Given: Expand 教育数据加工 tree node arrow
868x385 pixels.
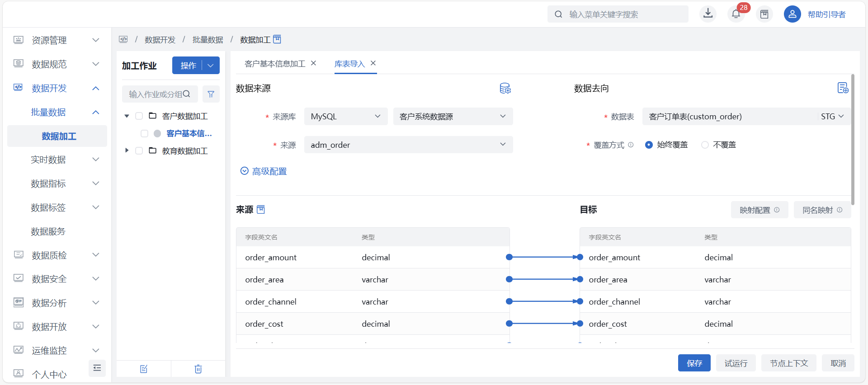Looking at the screenshot, I should pyautogui.click(x=127, y=150).
